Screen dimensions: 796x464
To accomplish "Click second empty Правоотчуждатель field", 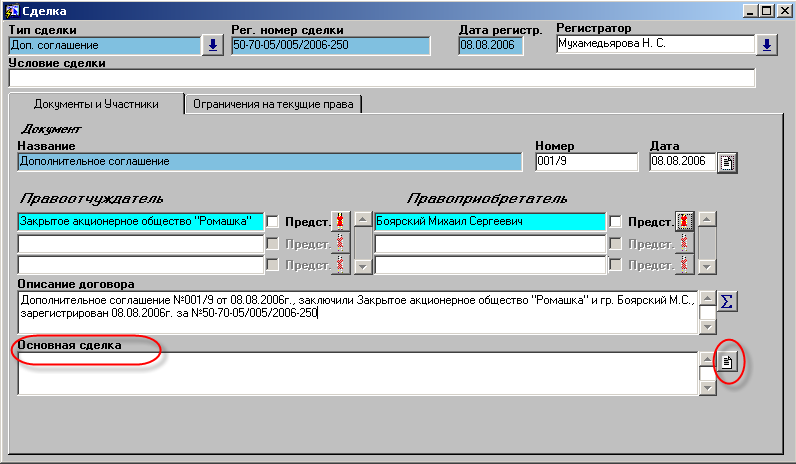I will pyautogui.click(x=141, y=244).
